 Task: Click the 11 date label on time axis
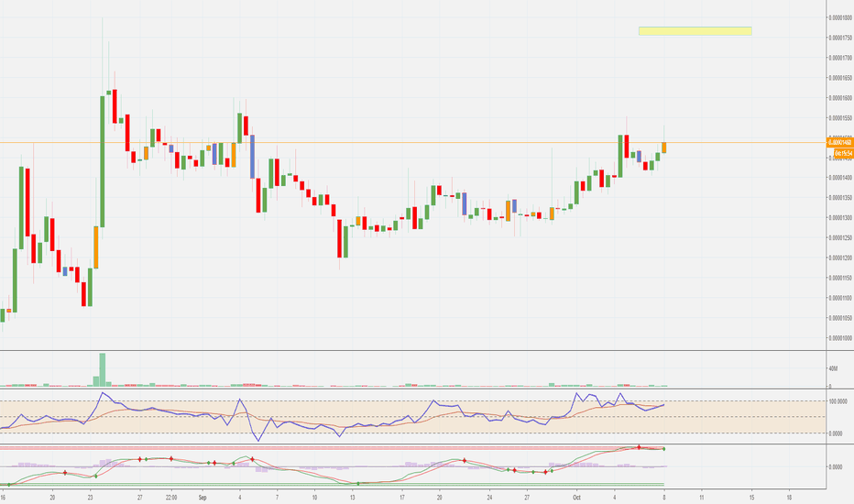(702, 498)
